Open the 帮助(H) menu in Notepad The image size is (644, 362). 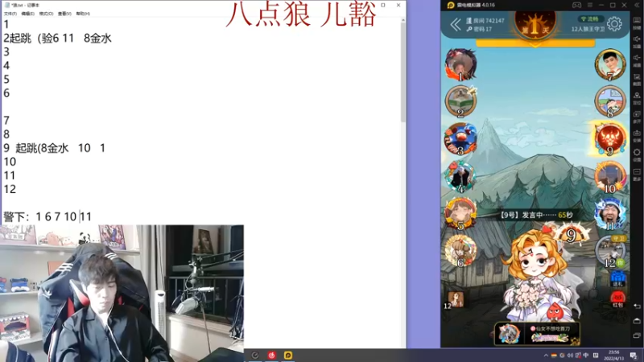(83, 14)
